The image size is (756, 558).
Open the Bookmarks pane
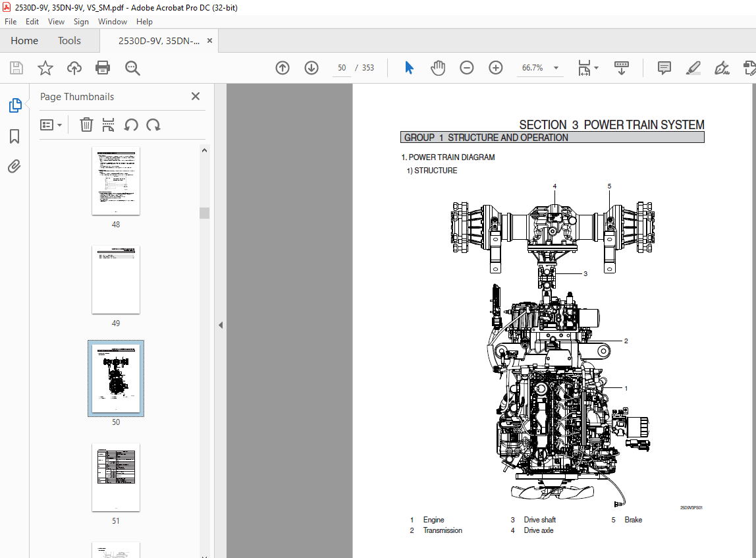coord(14,136)
